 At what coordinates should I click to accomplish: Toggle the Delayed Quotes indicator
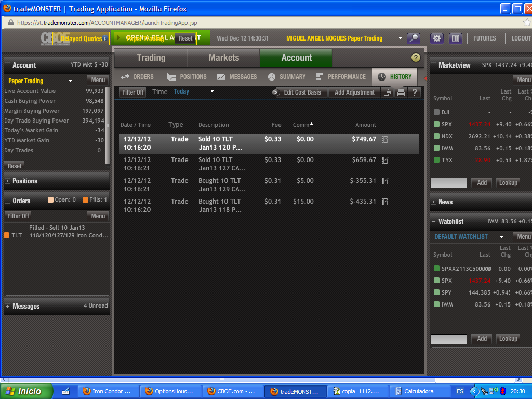click(x=81, y=38)
